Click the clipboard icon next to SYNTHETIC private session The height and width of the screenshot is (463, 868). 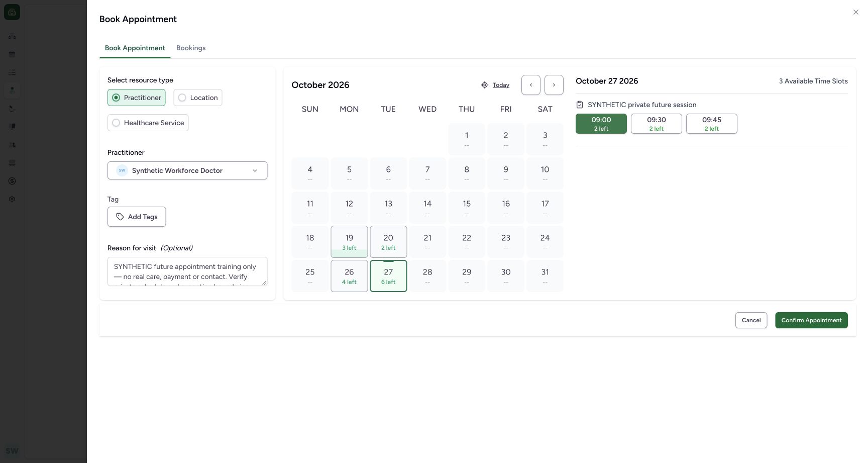[580, 105]
